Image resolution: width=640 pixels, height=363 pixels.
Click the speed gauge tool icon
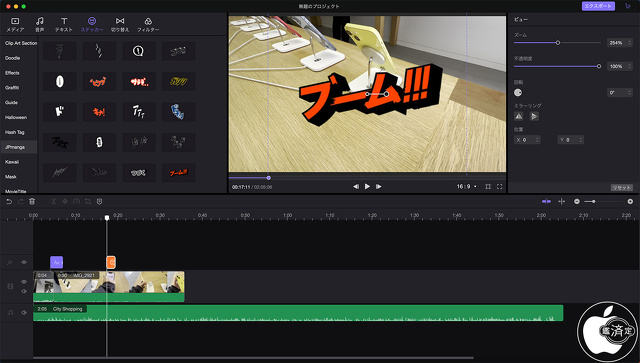(76, 201)
